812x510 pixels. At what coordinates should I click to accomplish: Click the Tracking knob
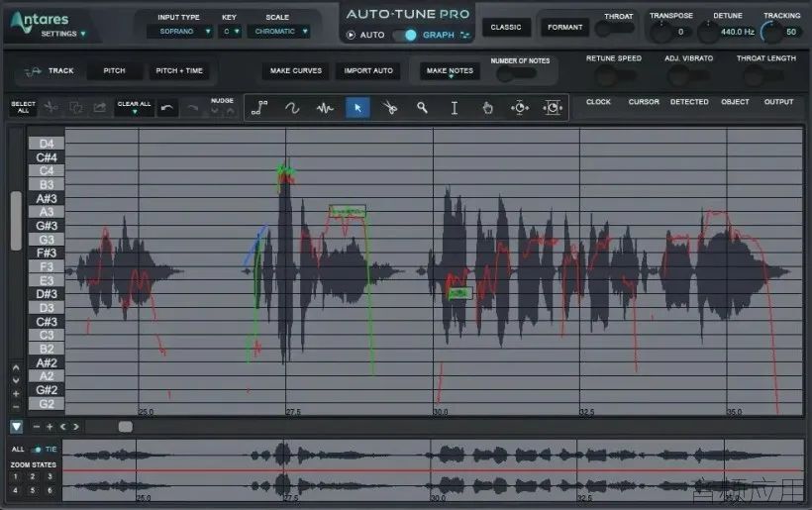tap(771, 33)
